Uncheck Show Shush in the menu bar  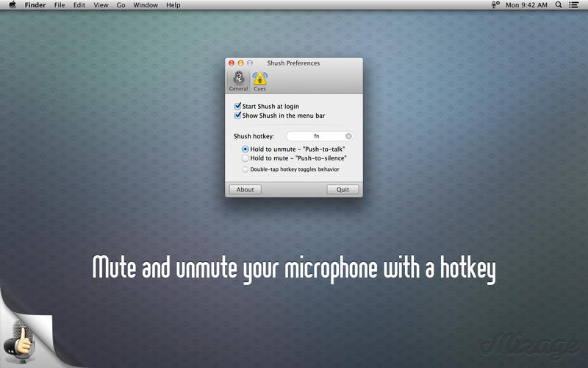click(x=238, y=116)
